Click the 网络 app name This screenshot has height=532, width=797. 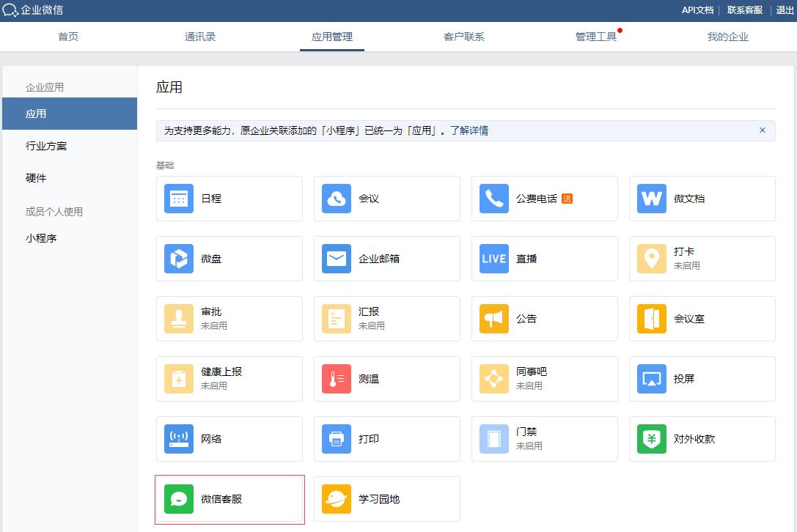pos(211,438)
